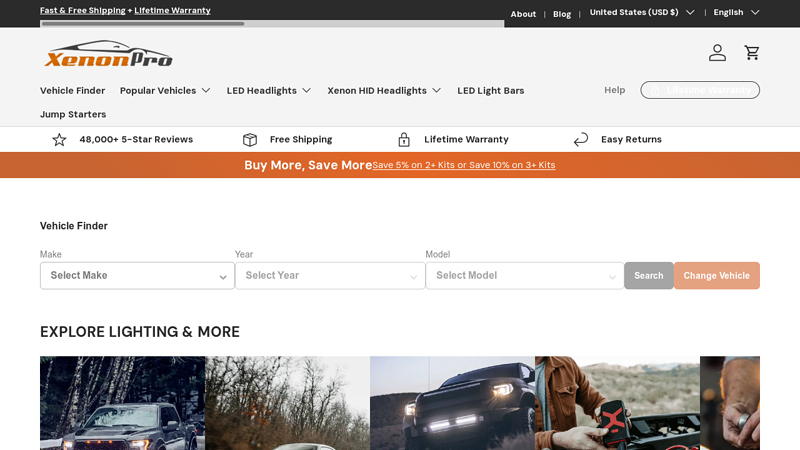Open the shopping cart icon
This screenshot has height=450, width=800.
pyautogui.click(x=752, y=53)
